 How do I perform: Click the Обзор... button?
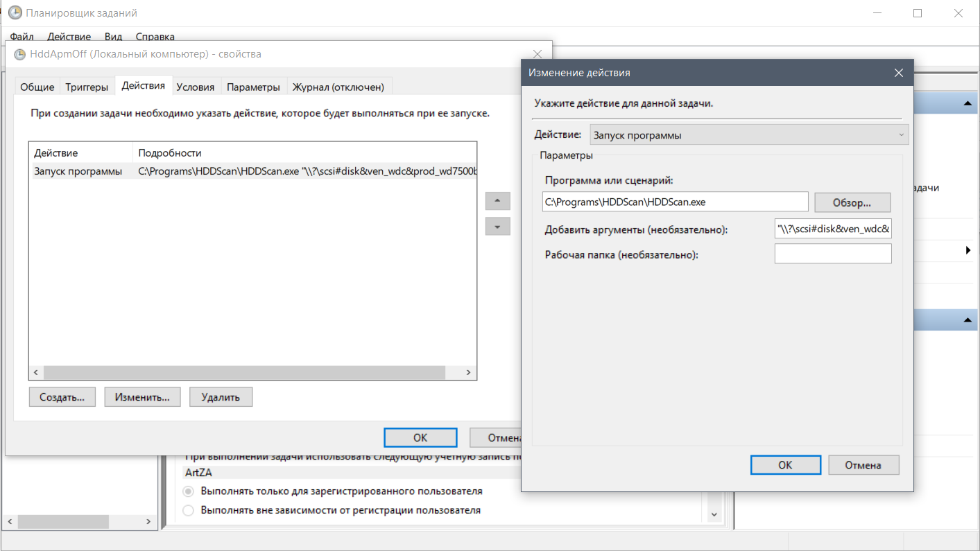[x=852, y=202]
